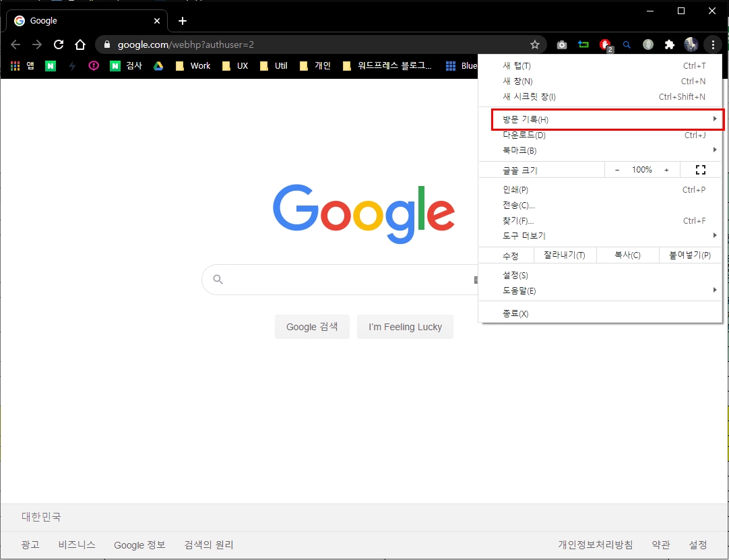Click the green rectangle extension icon
The image size is (729, 560).
tap(583, 44)
